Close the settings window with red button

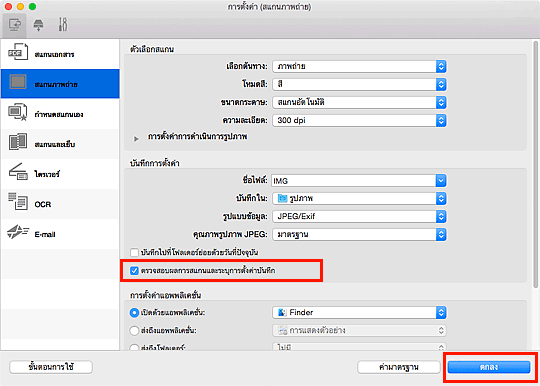tap(8, 7)
